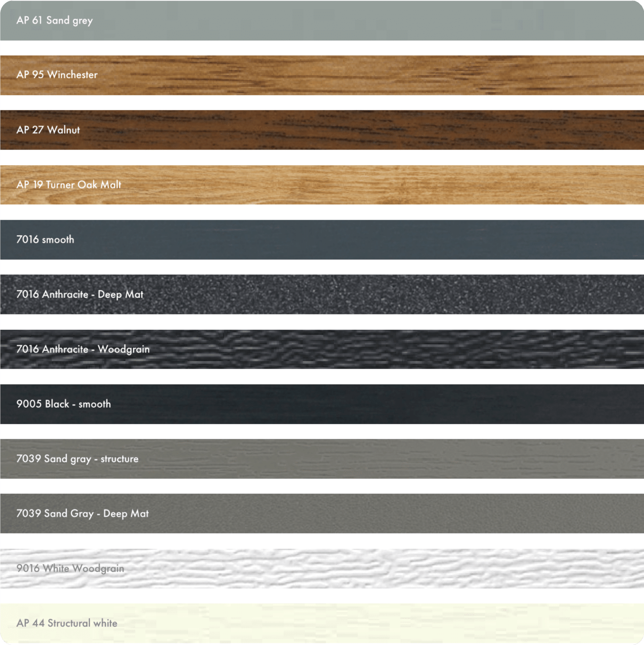Select the AP 19 Turner Oak Malt swatch

pos(322,185)
